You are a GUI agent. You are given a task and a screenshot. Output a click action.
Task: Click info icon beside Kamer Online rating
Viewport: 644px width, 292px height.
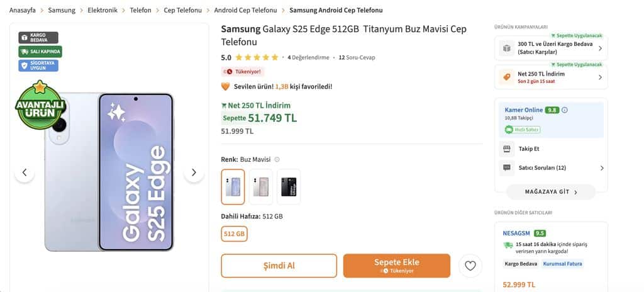coord(564,110)
